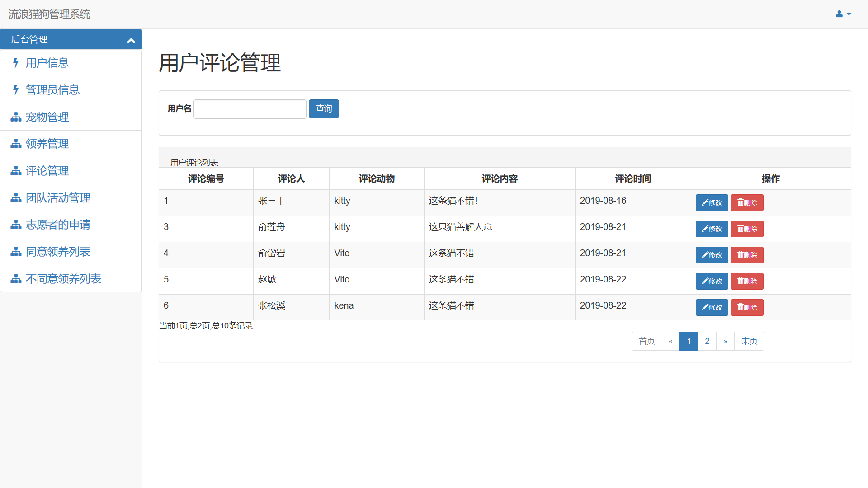Focus the 用户名 search input field
This screenshot has height=488, width=868.
(250, 109)
